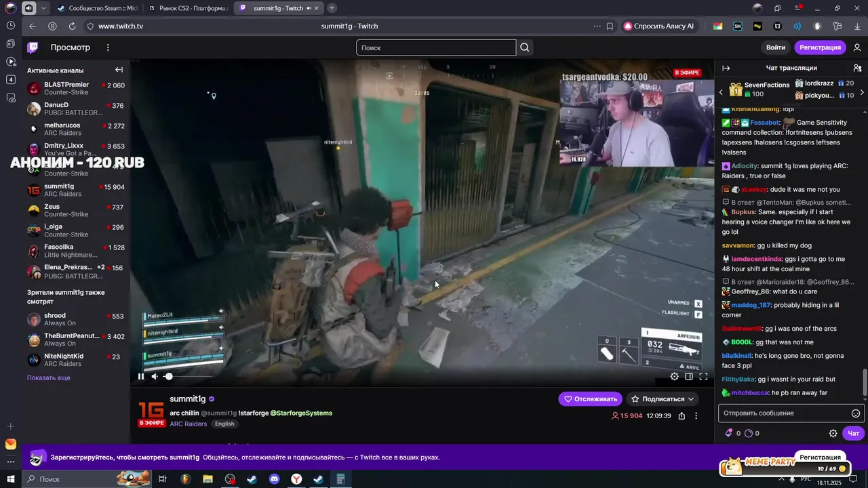Open melharucos channel in sidebar

[76, 129]
